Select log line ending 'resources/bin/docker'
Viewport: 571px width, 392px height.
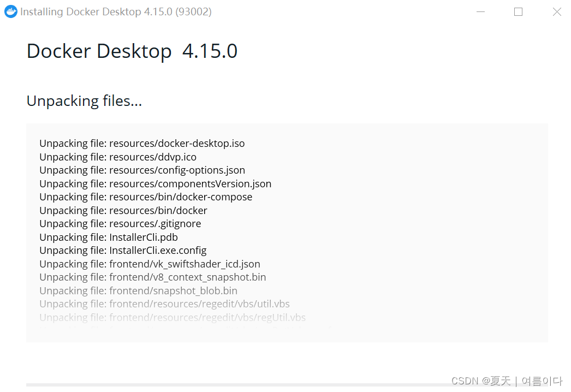pyautogui.click(x=123, y=211)
